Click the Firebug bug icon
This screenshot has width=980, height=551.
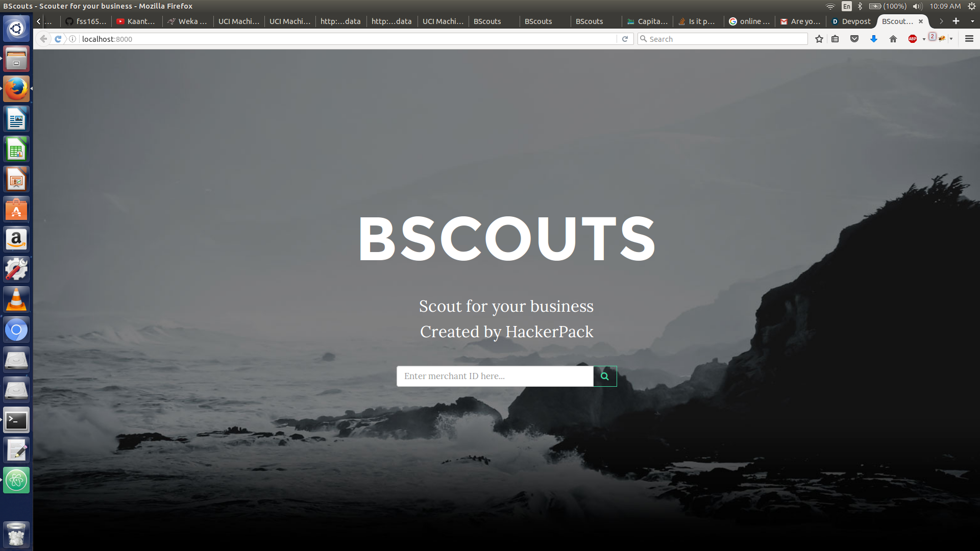point(942,39)
